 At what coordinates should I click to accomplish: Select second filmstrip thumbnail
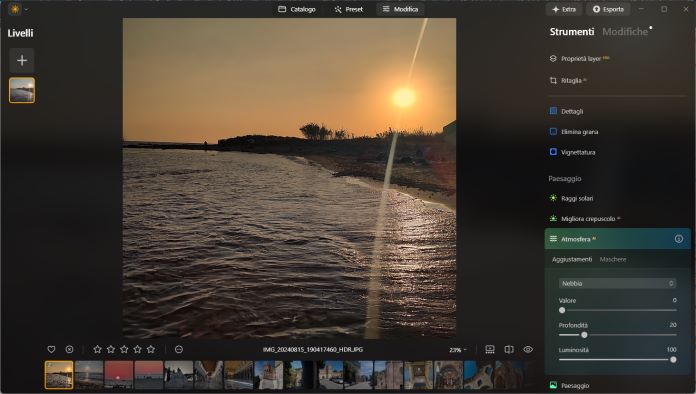click(x=89, y=375)
